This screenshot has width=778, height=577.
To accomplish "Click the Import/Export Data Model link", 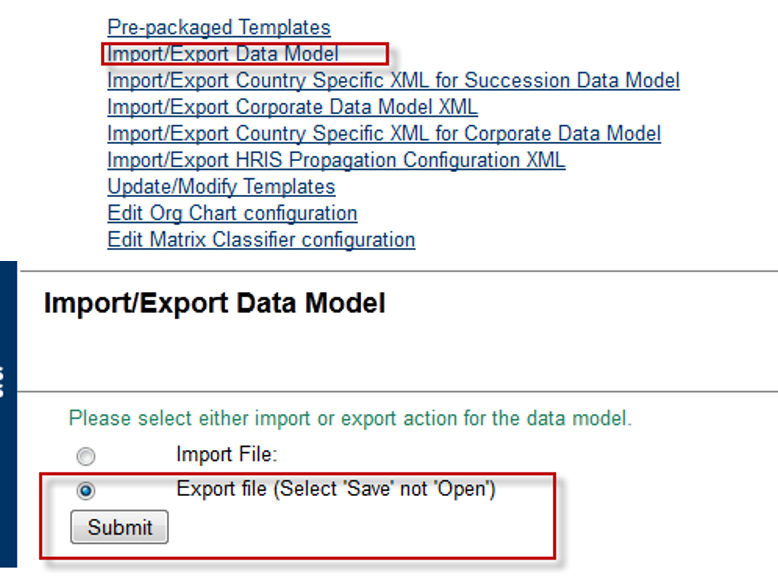I will [x=223, y=54].
